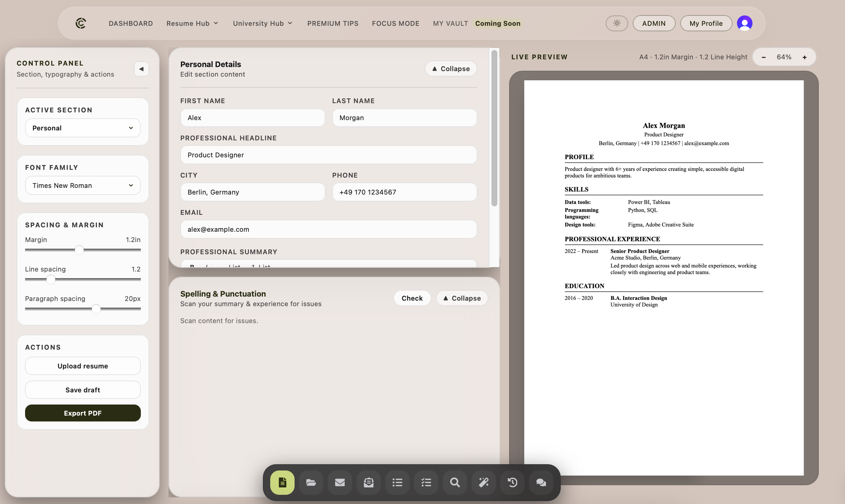Click the open folder icon in dock
This screenshot has width=845, height=504.
[311, 482]
